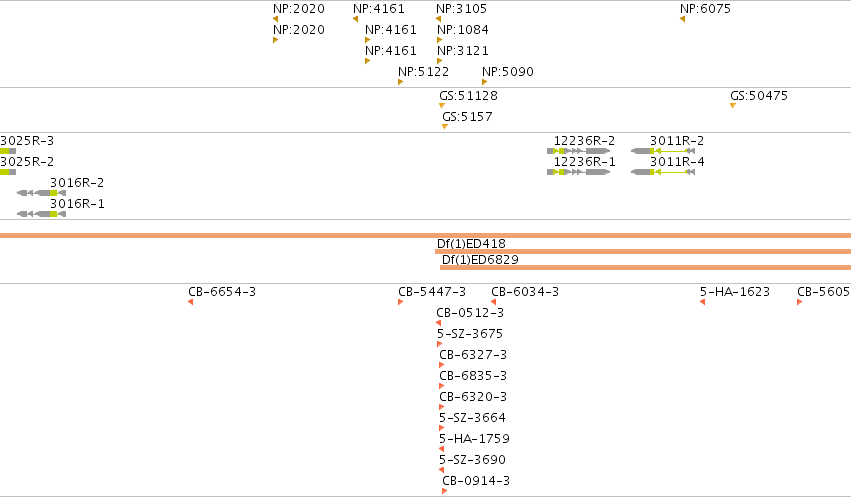851x497 pixels.
Task: Click the GS:51128 downward triangle marker
Action: 442,106
